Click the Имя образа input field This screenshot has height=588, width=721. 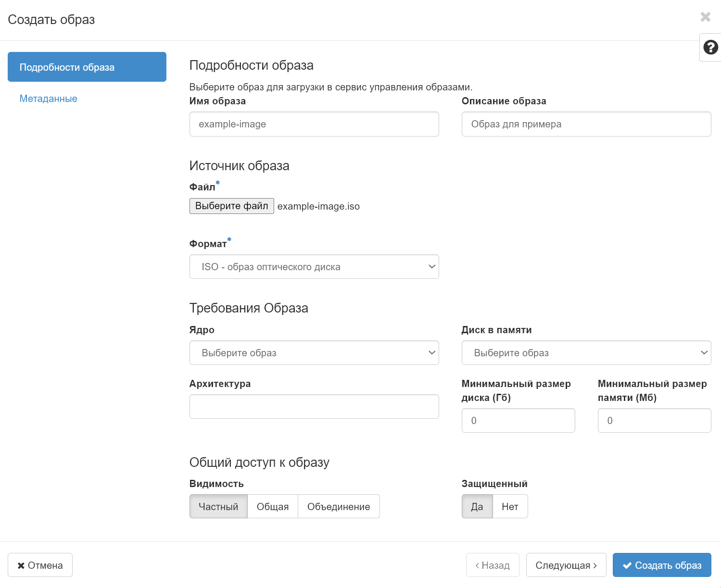point(314,124)
